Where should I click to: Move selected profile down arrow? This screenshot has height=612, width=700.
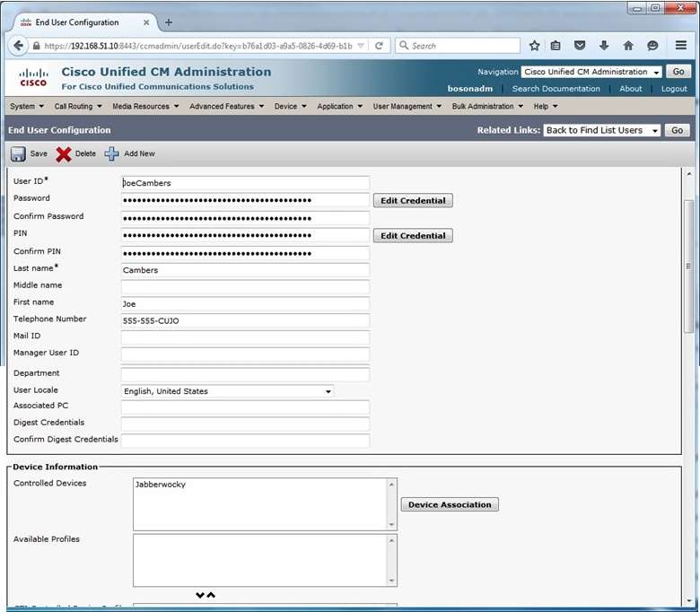coord(200,595)
